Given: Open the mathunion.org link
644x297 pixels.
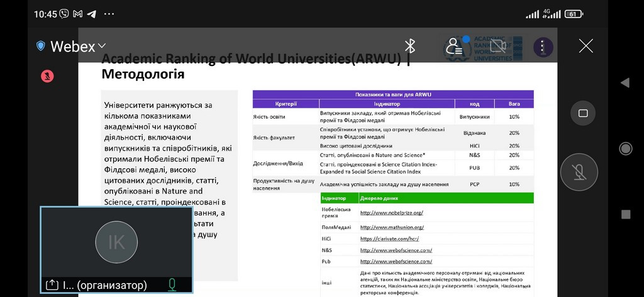Looking at the screenshot, I should [392, 227].
